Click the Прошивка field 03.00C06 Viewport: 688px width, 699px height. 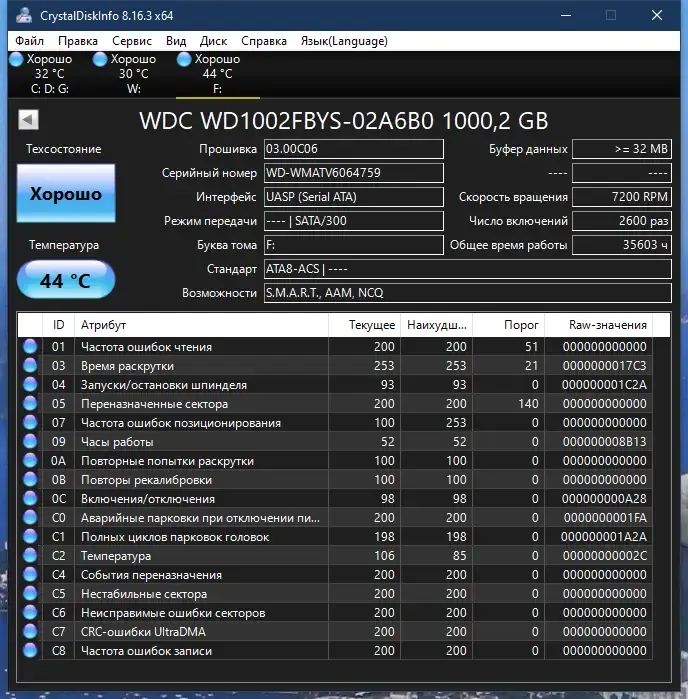[354, 149]
